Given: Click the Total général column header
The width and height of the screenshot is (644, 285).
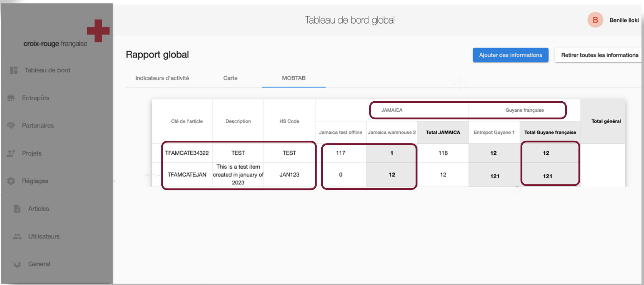Looking at the screenshot, I should point(606,121).
